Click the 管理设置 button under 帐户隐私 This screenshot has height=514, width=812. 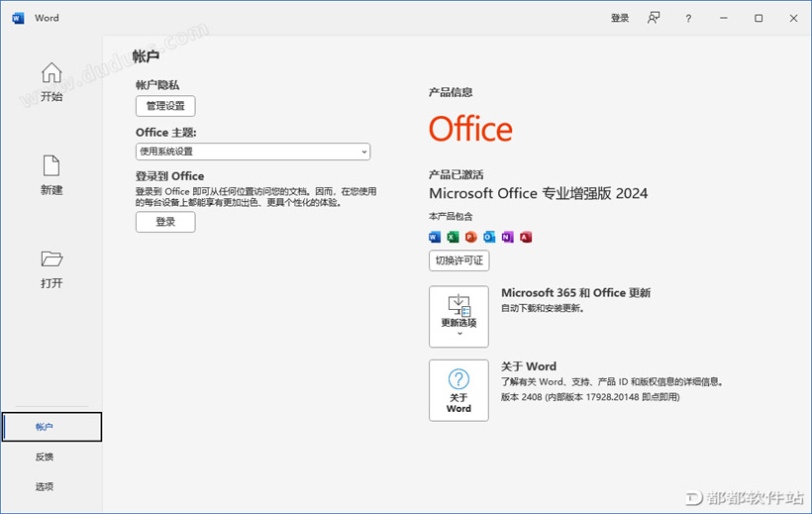pos(165,106)
